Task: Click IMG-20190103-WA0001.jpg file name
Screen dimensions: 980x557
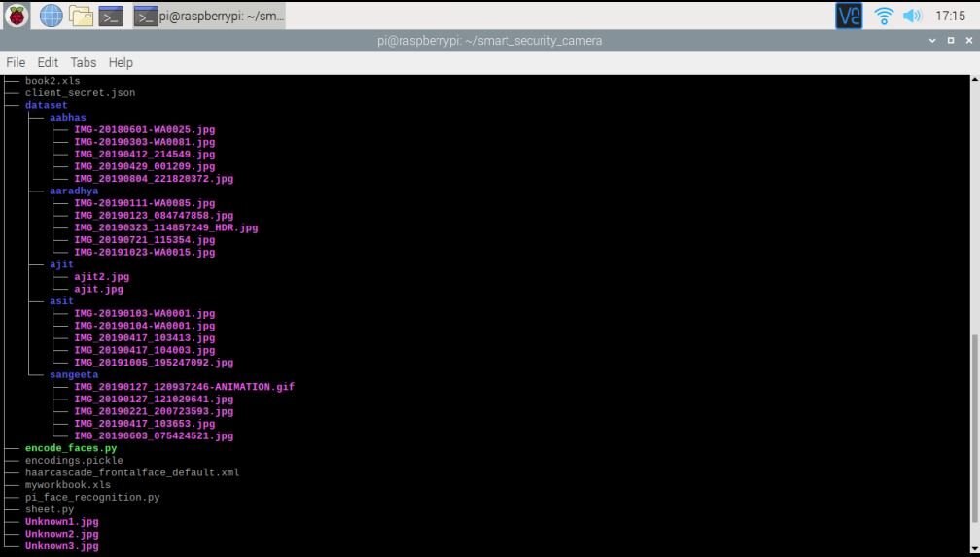Action: (x=144, y=314)
